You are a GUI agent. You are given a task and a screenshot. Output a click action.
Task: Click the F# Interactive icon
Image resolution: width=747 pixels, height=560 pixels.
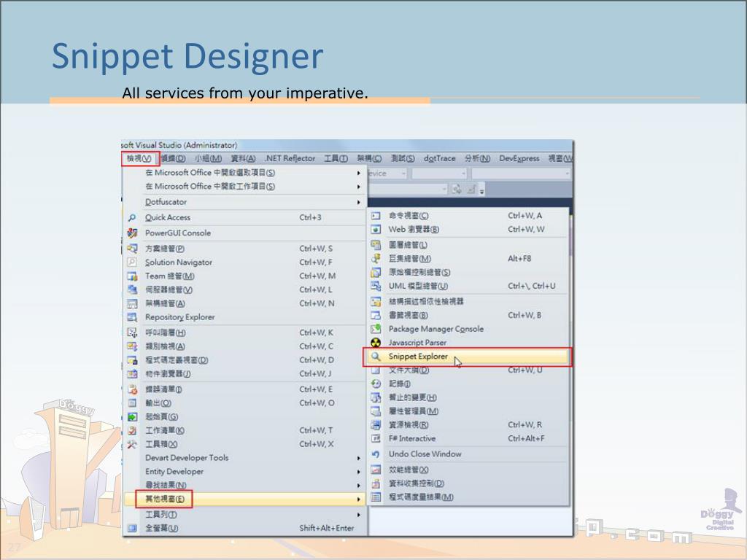point(376,438)
